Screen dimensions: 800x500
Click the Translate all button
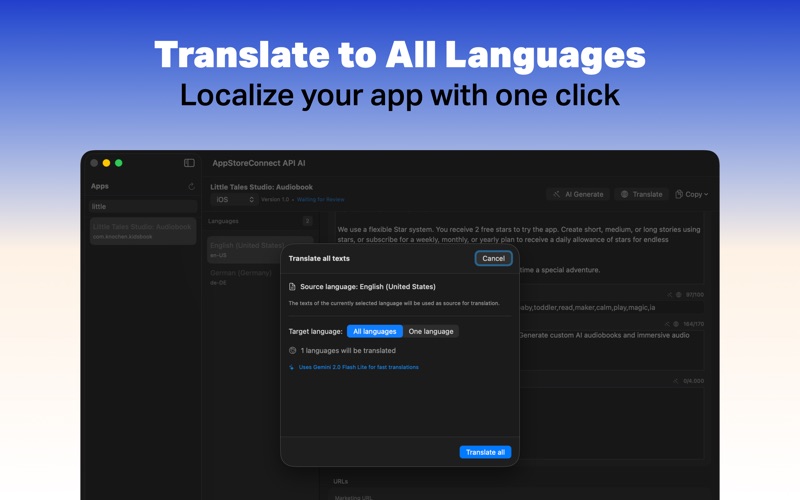tap(485, 452)
